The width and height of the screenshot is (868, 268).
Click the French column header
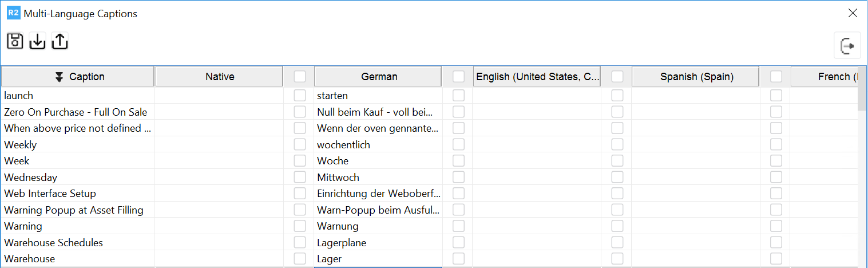point(824,77)
